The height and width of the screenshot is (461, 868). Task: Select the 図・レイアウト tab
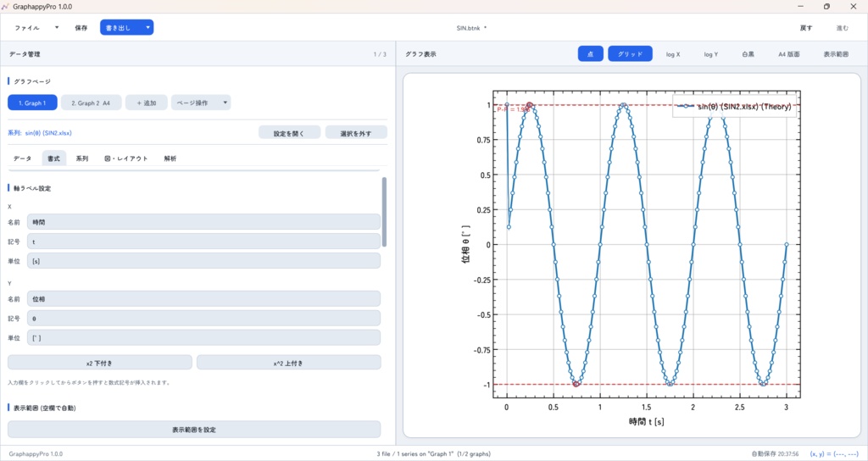tap(126, 158)
